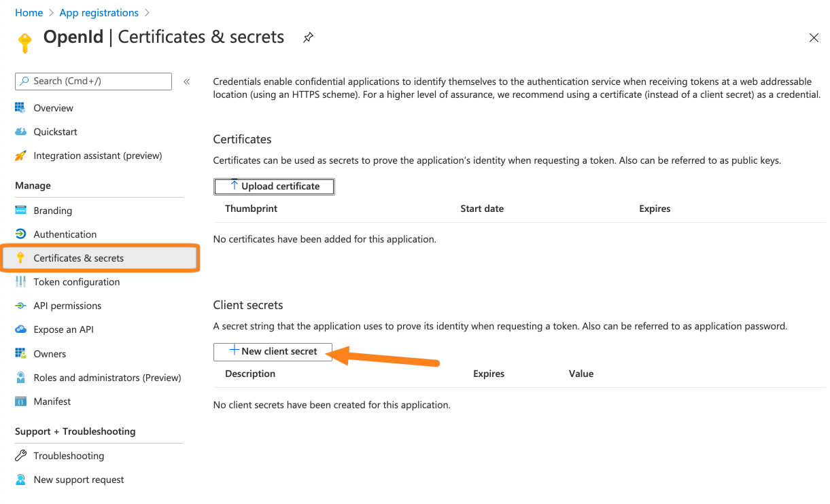Image resolution: width=830 pixels, height=504 pixels.
Task: Click the Token configuration icon
Action: pos(20,282)
